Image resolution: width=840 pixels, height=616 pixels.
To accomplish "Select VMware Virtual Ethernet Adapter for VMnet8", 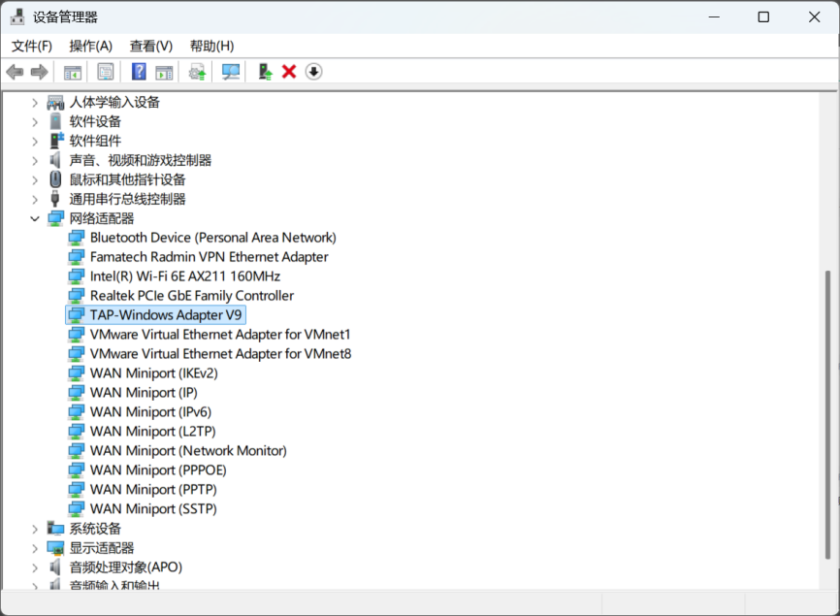I will coord(220,353).
